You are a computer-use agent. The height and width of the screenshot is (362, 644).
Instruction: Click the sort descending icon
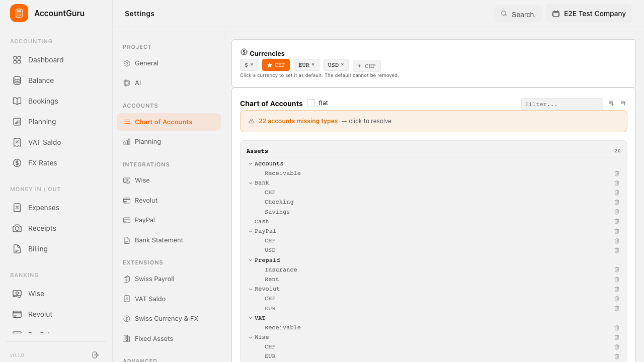611,103
